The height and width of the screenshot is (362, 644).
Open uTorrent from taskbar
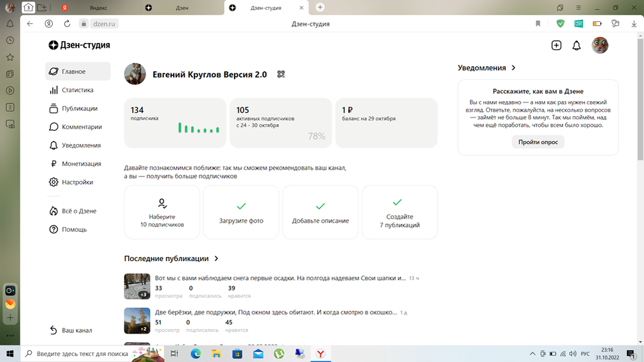[279, 354]
